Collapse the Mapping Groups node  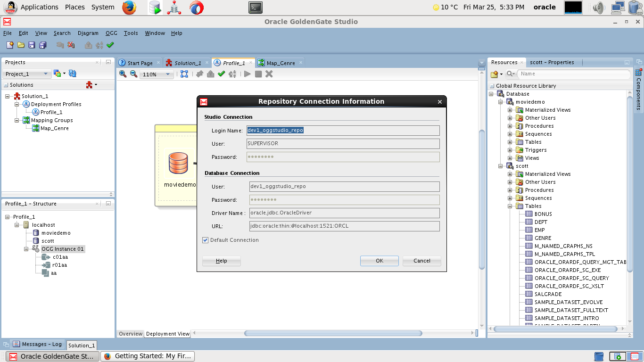[x=17, y=120]
